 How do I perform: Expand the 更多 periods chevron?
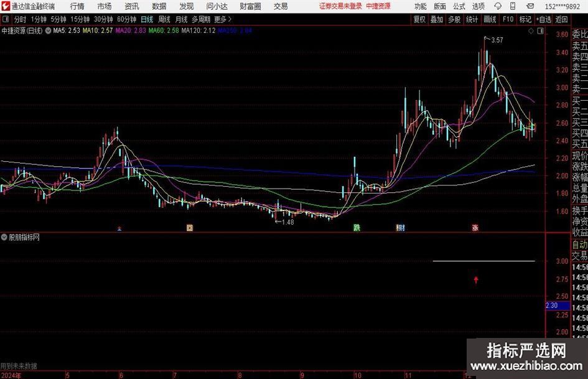[223, 19]
